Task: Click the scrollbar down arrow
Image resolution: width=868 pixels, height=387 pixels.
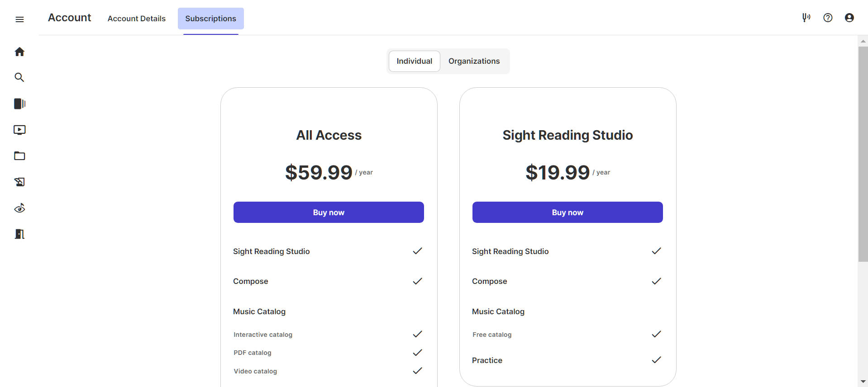Action: point(863,382)
